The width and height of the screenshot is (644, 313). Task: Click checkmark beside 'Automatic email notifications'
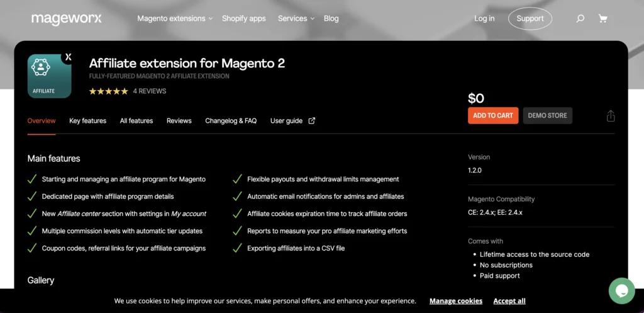click(237, 196)
